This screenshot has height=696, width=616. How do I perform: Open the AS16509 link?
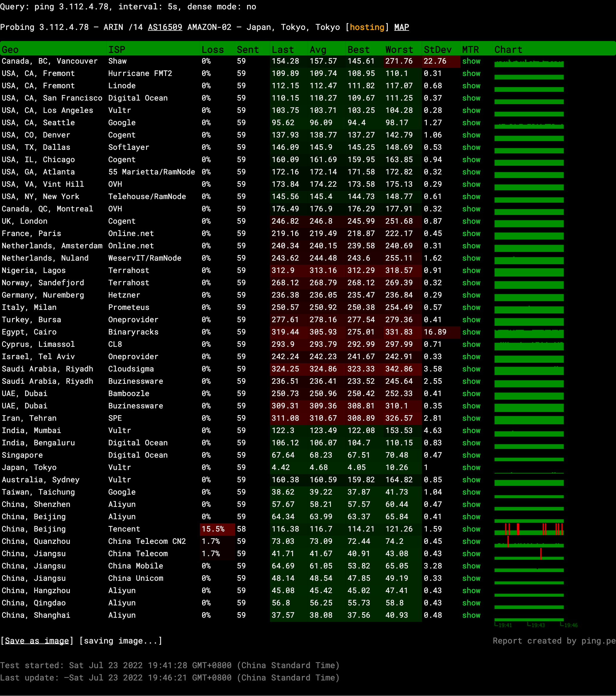(x=165, y=27)
